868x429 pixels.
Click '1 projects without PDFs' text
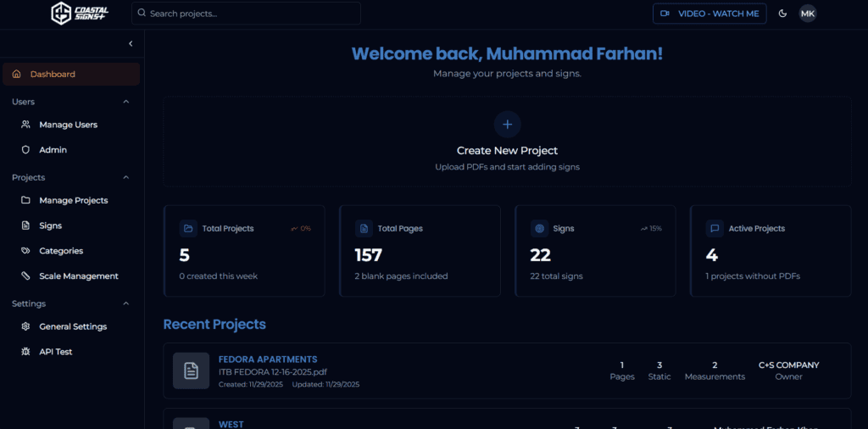753,276
